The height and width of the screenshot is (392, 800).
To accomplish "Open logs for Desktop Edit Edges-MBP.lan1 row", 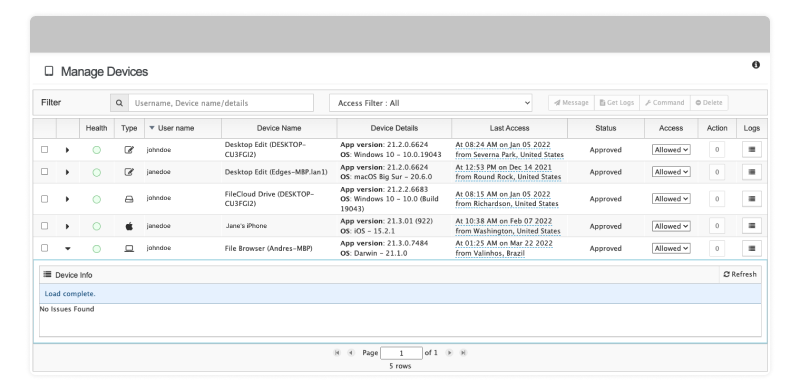I will coord(752,172).
